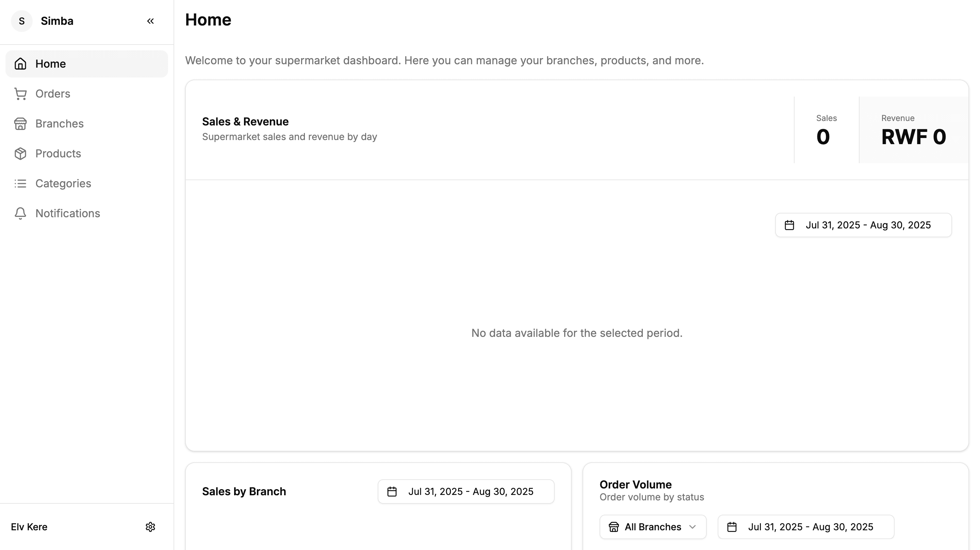Switch chart to Revenue view
This screenshot has height=550, width=980.
coord(913,130)
